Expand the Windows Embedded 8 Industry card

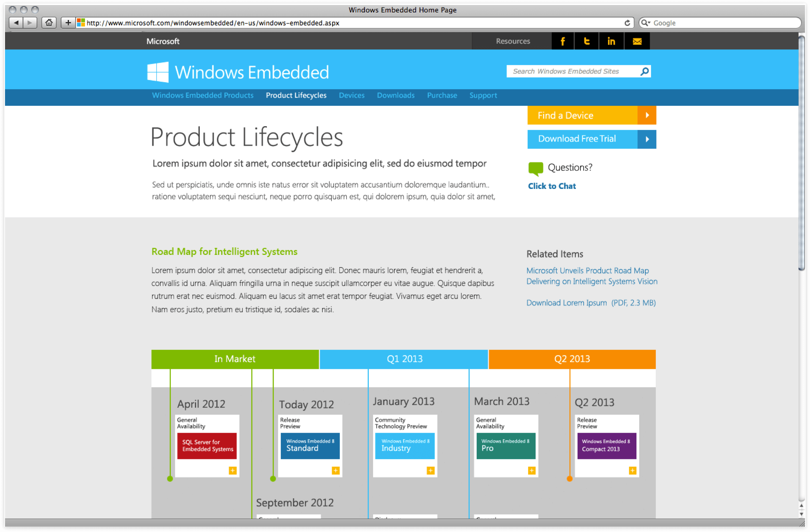click(430, 470)
